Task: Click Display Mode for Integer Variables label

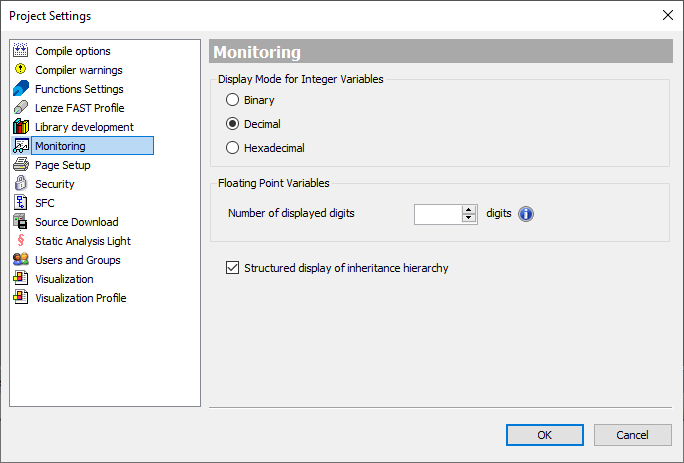Action: click(301, 79)
